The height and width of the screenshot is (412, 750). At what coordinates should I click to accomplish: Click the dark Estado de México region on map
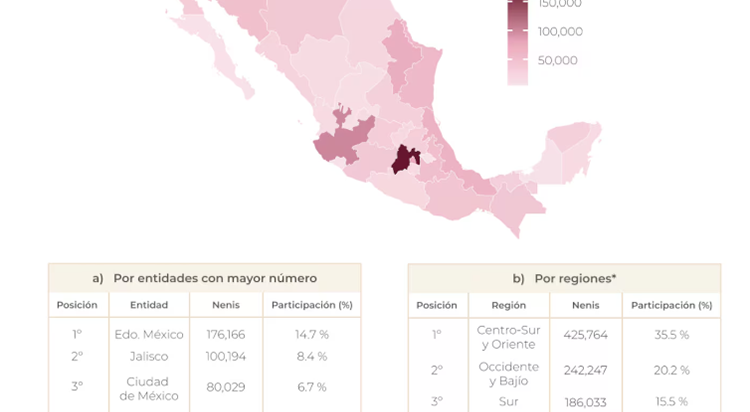click(405, 160)
